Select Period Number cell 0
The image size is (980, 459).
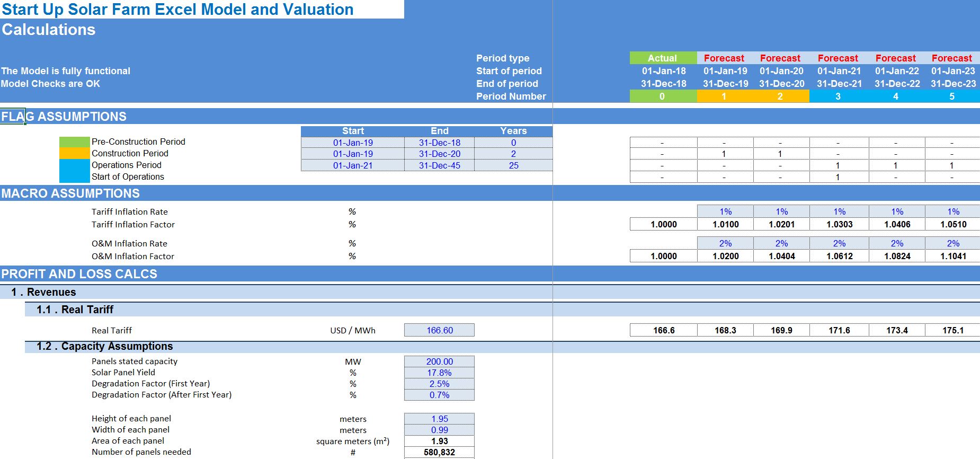(x=663, y=96)
